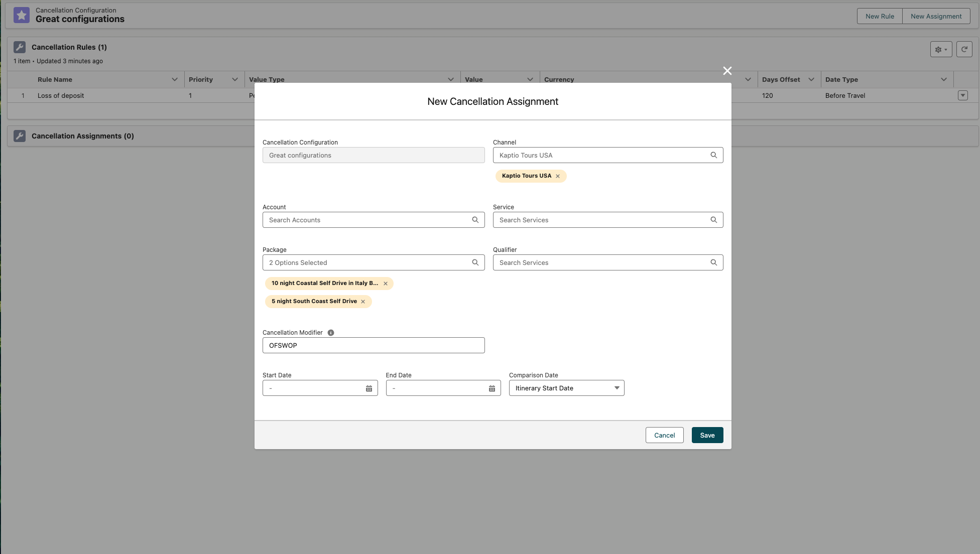Open the Start Date calendar picker
The width and height of the screenshot is (980, 554).
[369, 388]
